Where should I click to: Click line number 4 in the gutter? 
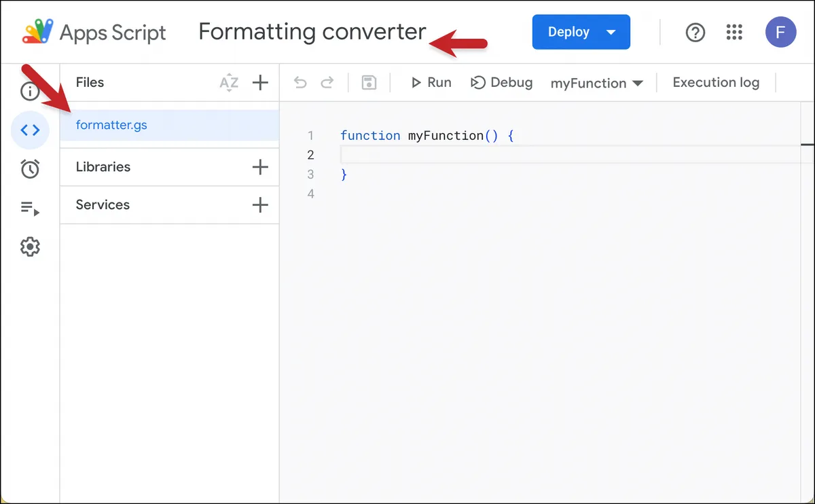[x=310, y=194]
